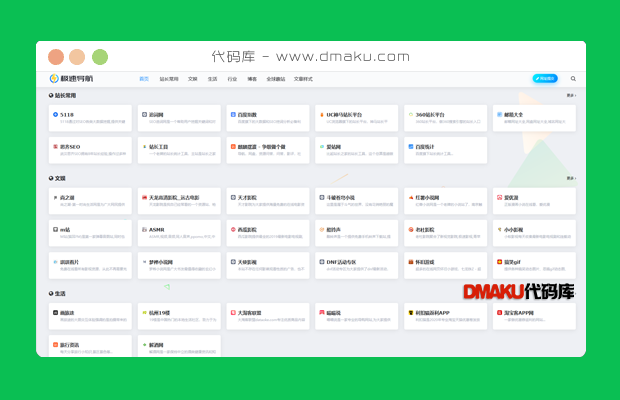Click the 极速导航 site logo

pos(70,78)
